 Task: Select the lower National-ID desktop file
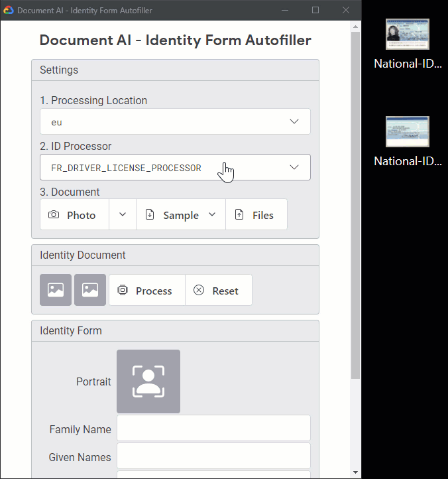(408, 142)
